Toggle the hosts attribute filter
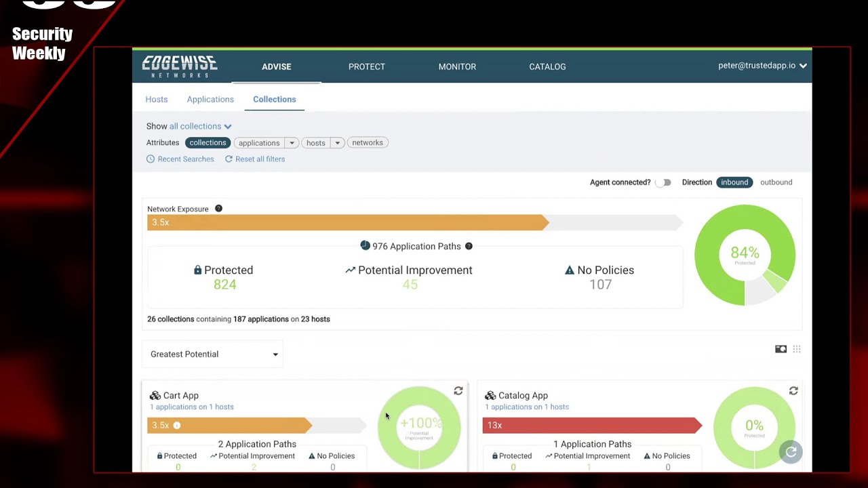868x488 pixels. coord(316,143)
